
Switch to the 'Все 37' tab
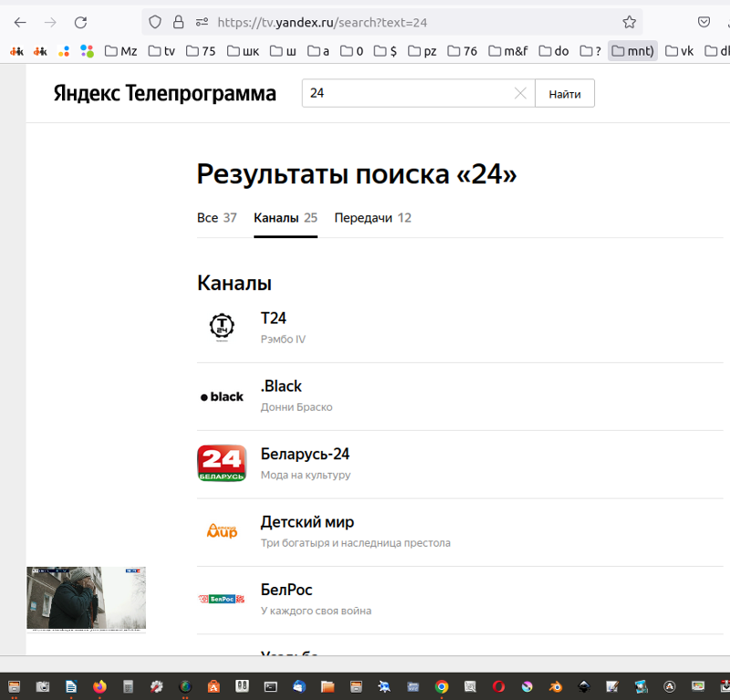(216, 218)
